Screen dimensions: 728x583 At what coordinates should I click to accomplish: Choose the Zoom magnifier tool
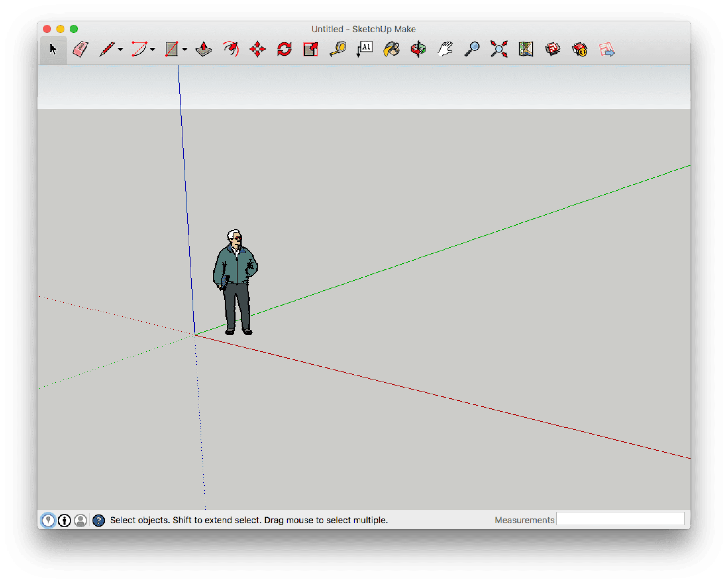click(472, 49)
